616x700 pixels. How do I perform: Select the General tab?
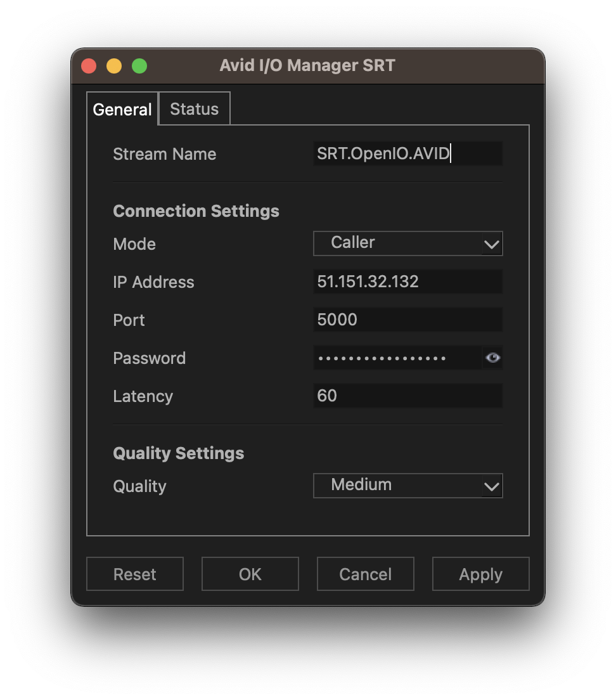coord(122,109)
